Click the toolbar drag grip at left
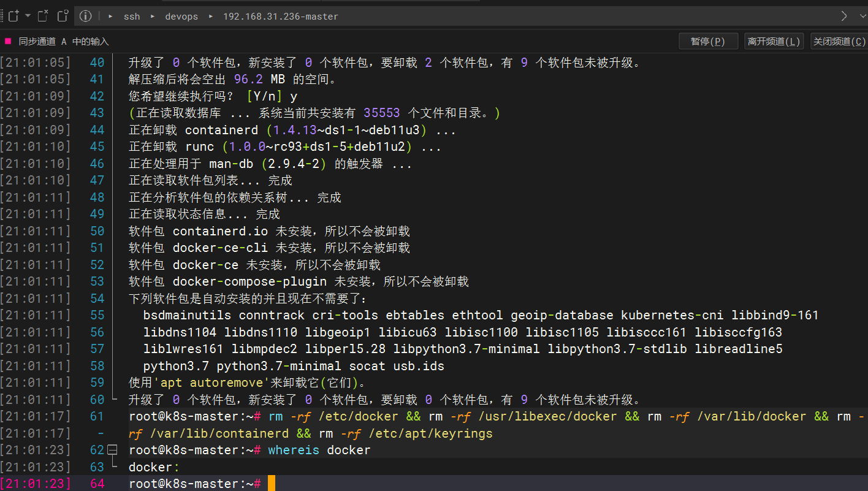 tap(2, 16)
